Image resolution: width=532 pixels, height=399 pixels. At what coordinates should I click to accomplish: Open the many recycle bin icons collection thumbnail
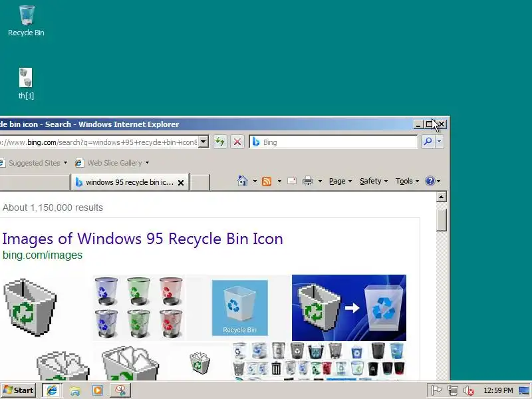pyautogui.click(x=319, y=361)
